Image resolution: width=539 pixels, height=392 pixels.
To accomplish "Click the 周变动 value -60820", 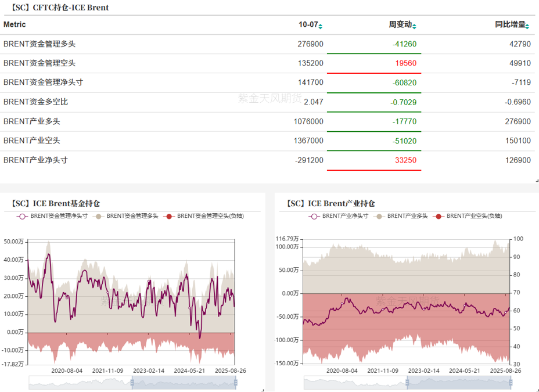I will [404, 82].
